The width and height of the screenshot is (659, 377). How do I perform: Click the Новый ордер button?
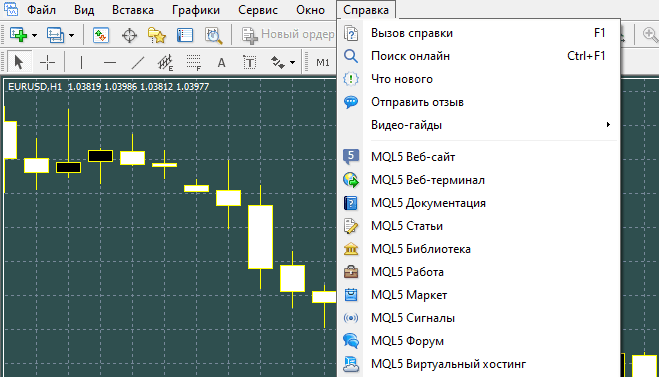pos(288,35)
